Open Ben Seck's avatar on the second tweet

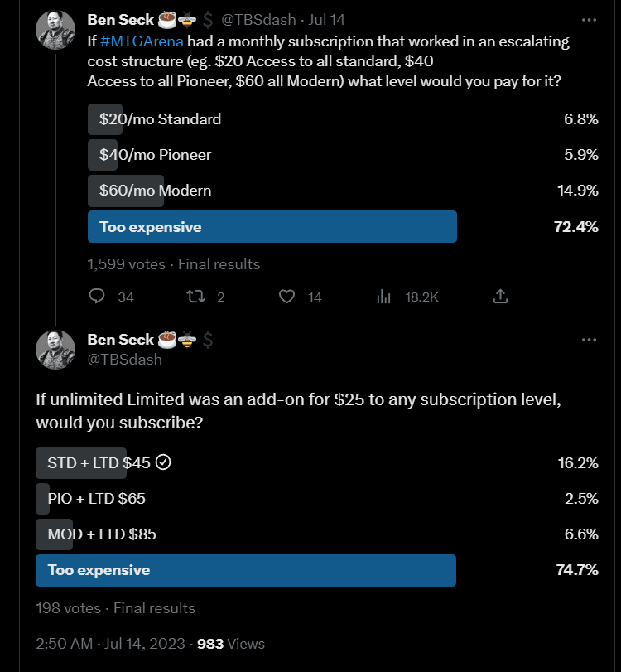55,349
